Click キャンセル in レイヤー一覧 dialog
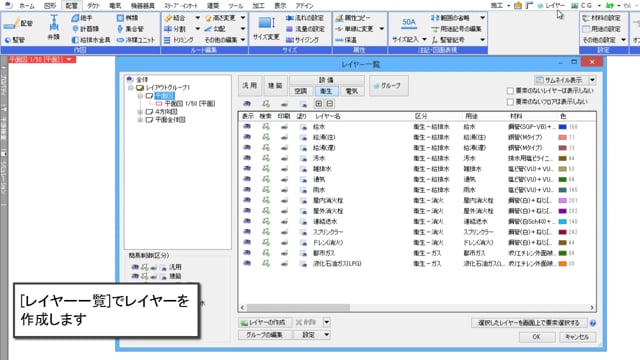Viewport: 640px width, 360px height. coord(577,337)
